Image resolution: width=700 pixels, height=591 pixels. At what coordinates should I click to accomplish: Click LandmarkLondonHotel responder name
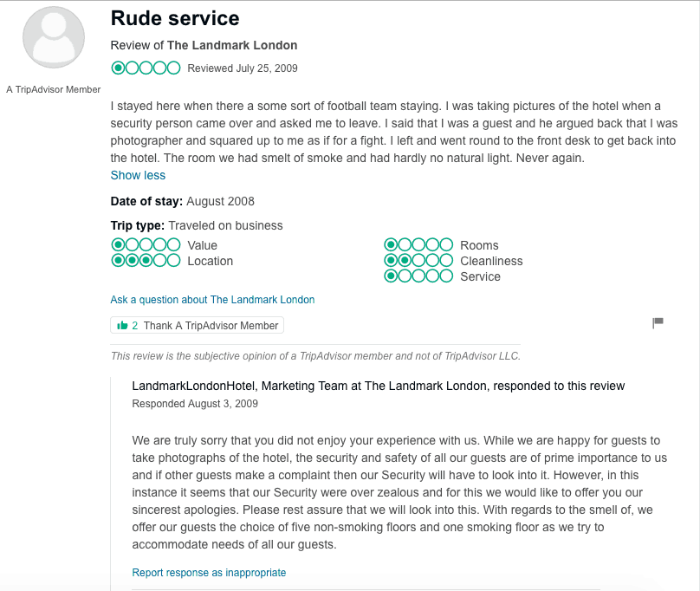point(195,386)
